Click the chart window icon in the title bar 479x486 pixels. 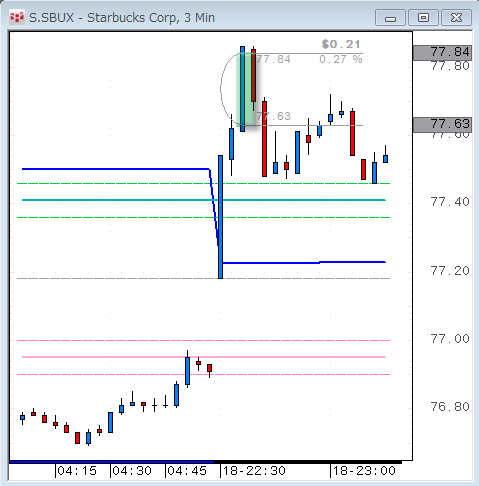[17, 17]
